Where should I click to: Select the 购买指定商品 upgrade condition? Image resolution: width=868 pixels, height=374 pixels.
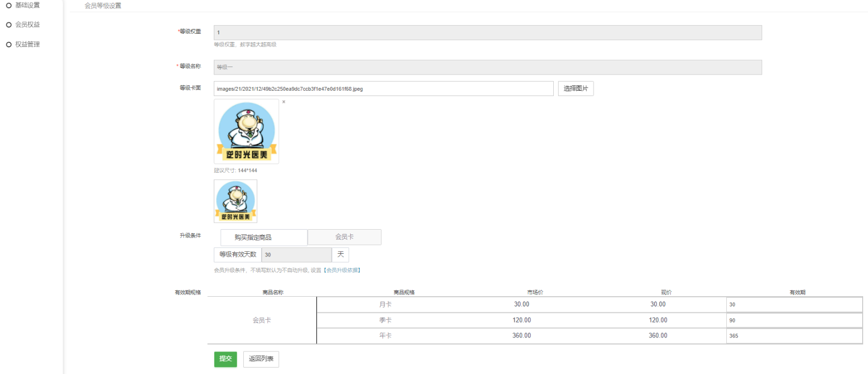pyautogui.click(x=264, y=237)
